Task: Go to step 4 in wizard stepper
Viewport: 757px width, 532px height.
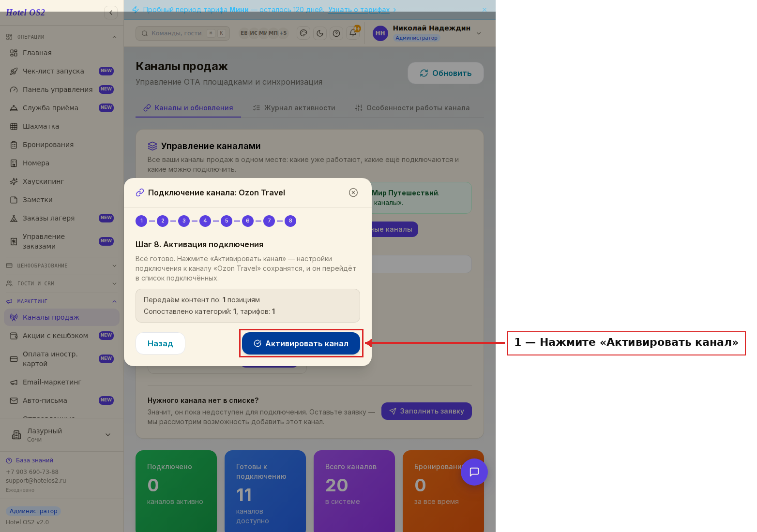Action: click(205, 221)
